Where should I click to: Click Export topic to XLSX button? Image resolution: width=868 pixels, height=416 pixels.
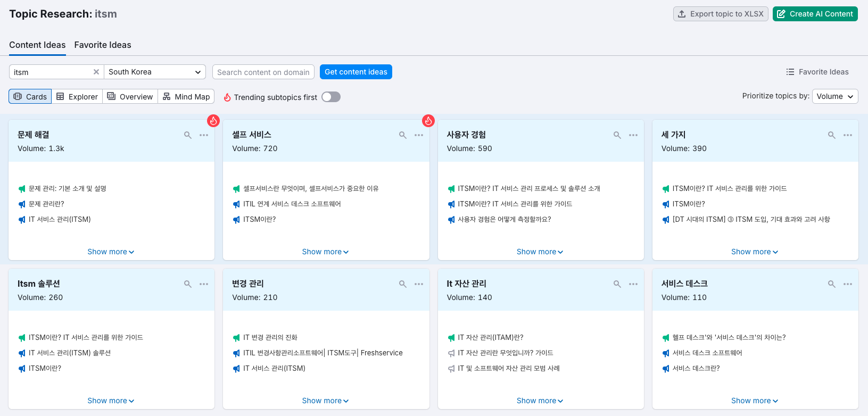point(721,14)
